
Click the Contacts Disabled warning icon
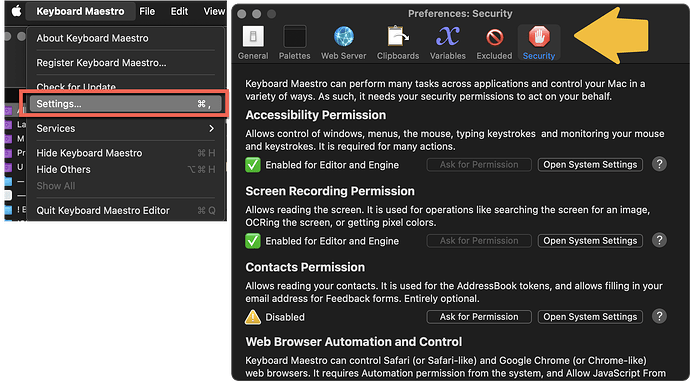pos(253,317)
